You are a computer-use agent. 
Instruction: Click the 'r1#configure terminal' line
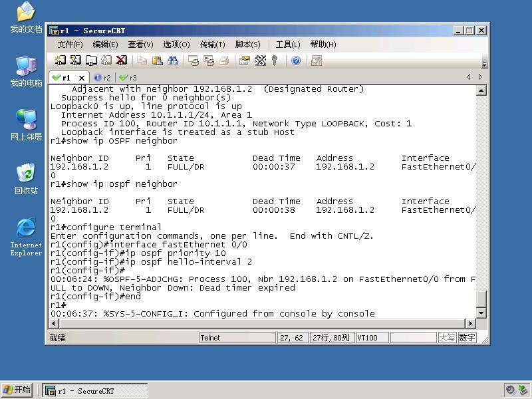(106, 227)
